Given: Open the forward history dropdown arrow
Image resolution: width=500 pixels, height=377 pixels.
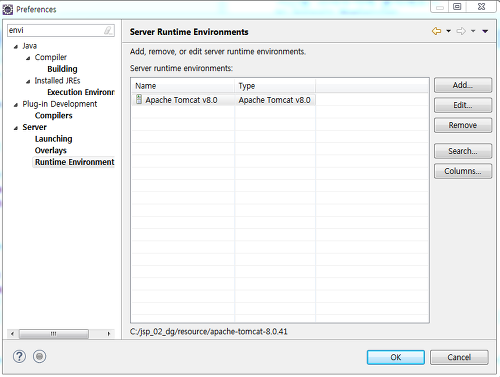Looking at the screenshot, I should tap(473, 31).
